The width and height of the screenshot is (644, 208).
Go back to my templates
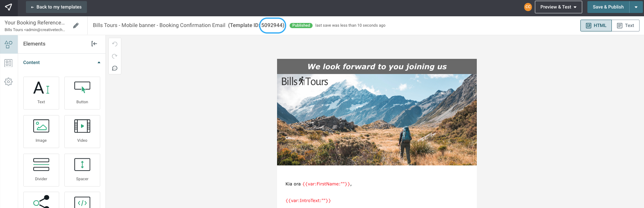pyautogui.click(x=56, y=7)
